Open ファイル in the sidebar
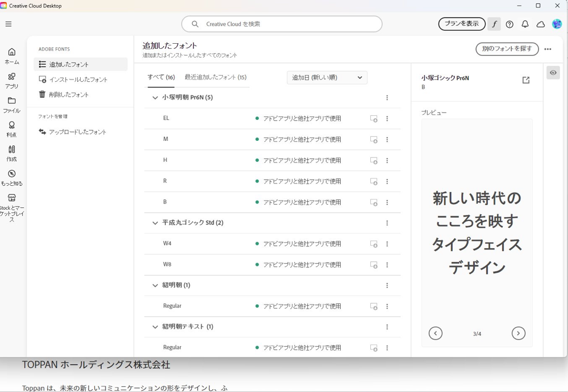 click(11, 105)
